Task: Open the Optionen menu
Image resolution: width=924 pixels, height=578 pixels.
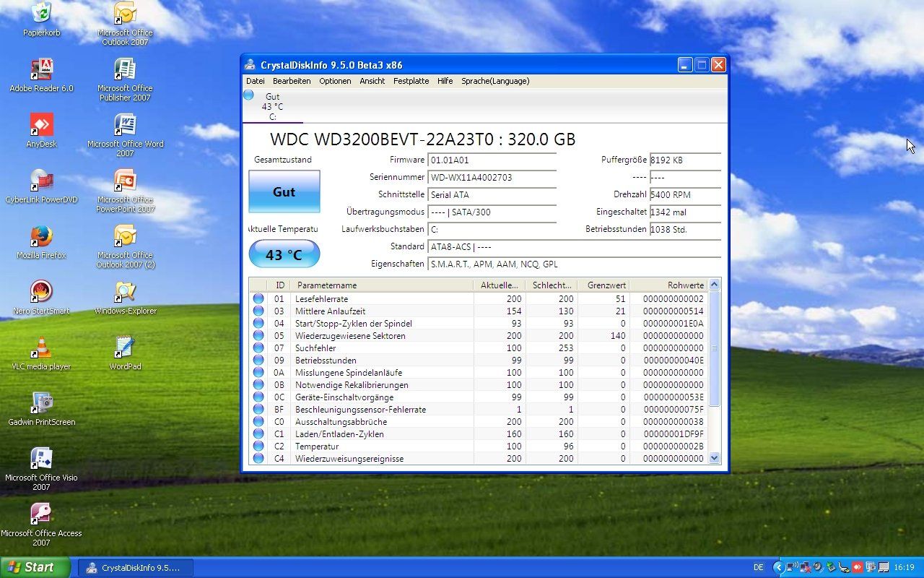Action: pos(335,81)
